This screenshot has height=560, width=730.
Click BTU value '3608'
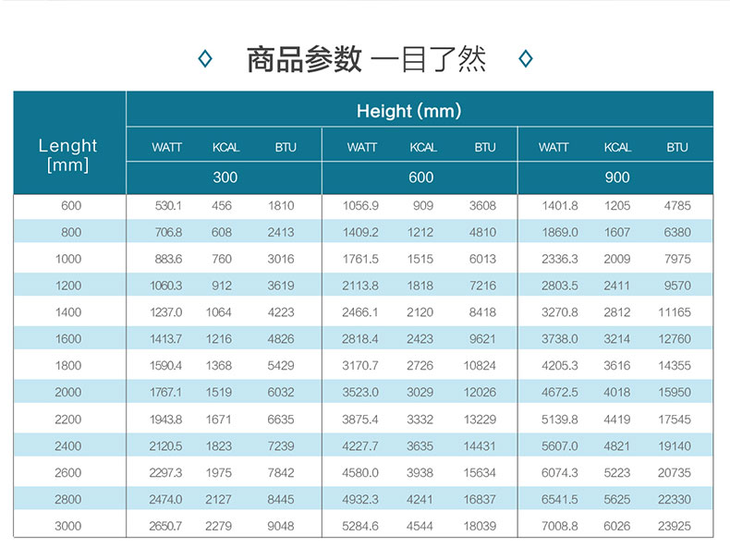[482, 206]
